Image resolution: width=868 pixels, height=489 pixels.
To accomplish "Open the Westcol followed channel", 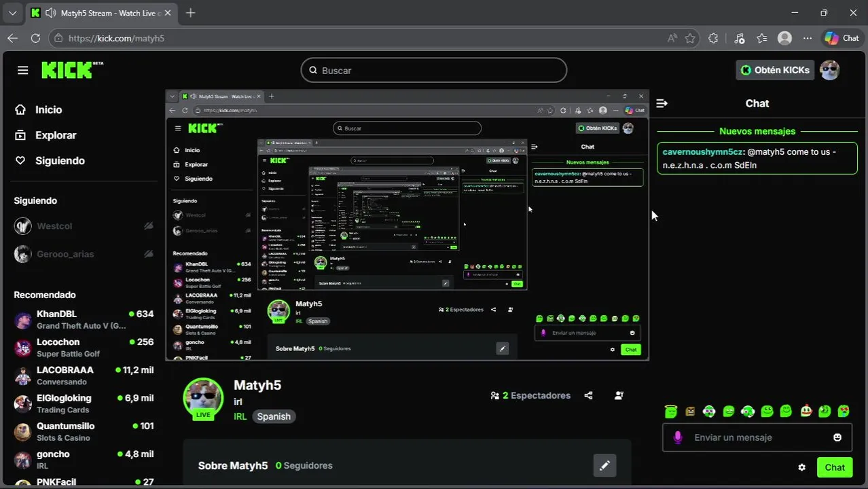I will click(84, 226).
